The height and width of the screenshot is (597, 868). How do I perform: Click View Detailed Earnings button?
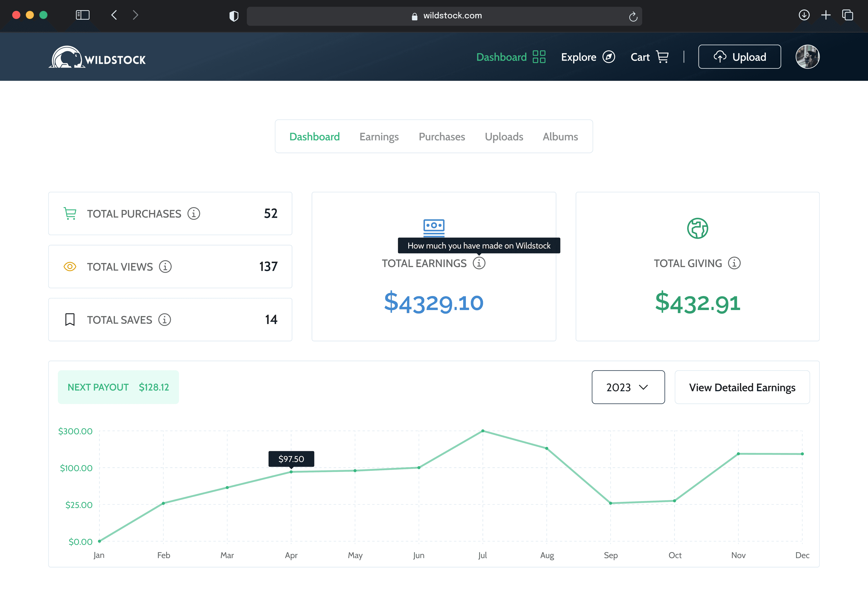[x=742, y=387]
